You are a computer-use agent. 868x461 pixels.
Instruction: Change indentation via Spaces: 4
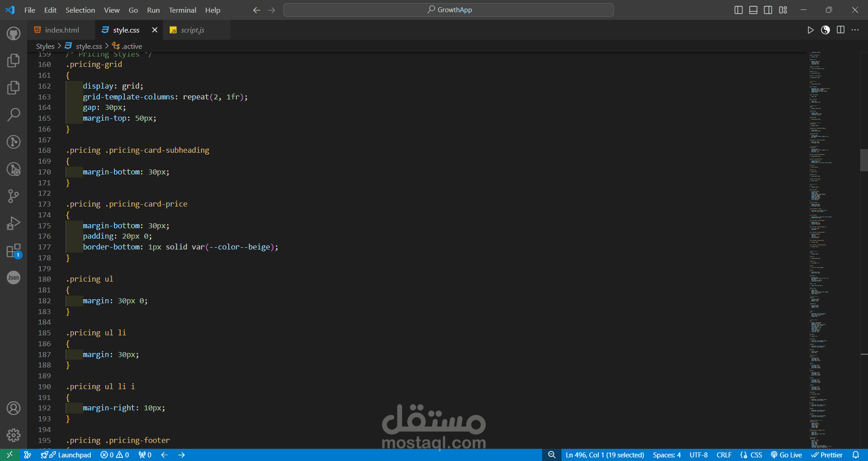tap(667, 455)
